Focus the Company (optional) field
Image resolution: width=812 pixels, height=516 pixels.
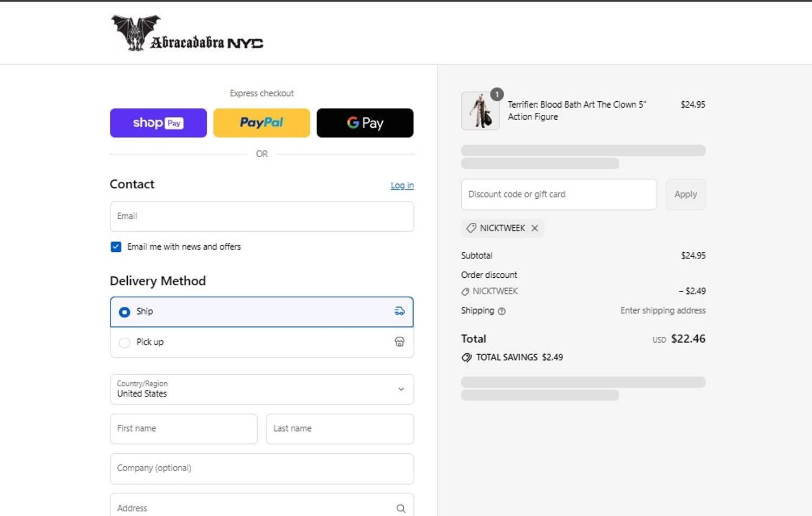click(x=262, y=469)
